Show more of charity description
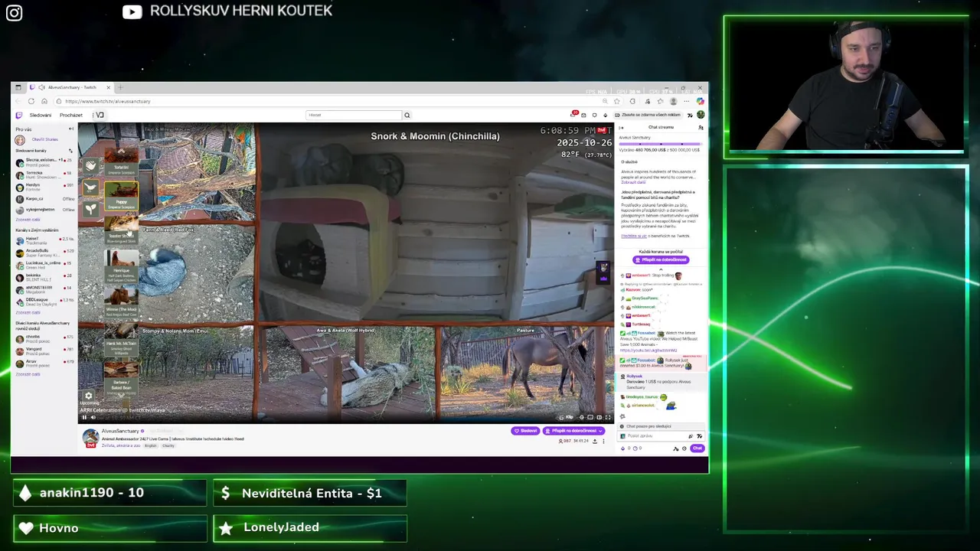The image size is (980, 551). coord(633,182)
